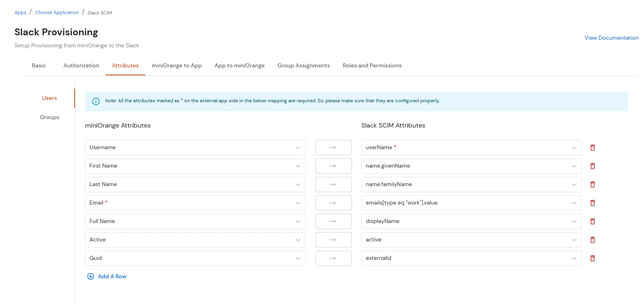Open the Username miniOrange attribute dropdown
This screenshot has width=644, height=304.
[195, 148]
